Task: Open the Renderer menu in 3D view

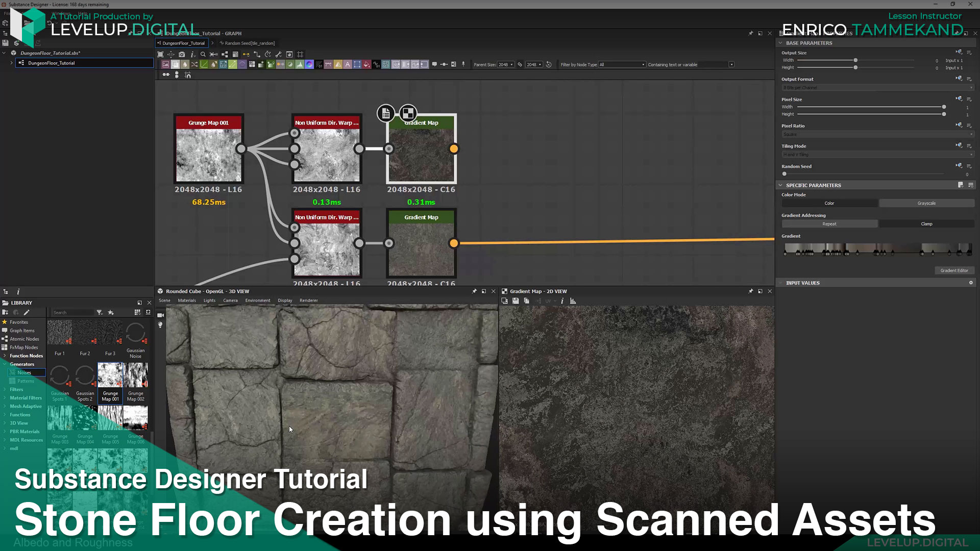Action: 308,300
